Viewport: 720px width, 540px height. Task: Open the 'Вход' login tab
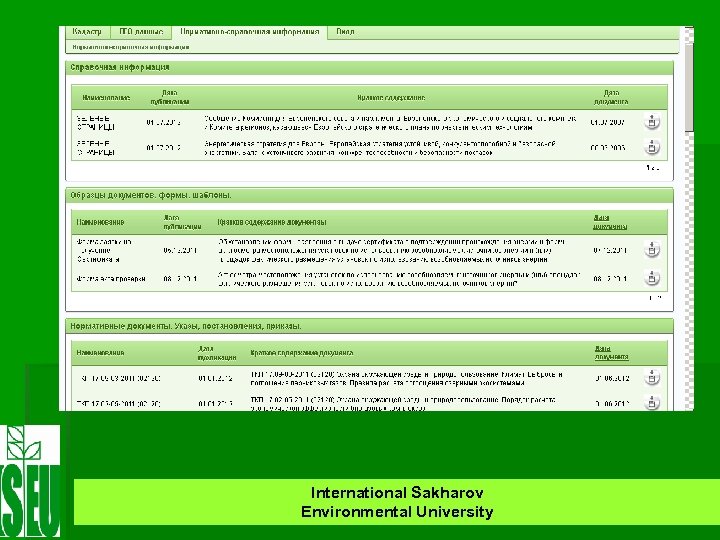coord(345,32)
